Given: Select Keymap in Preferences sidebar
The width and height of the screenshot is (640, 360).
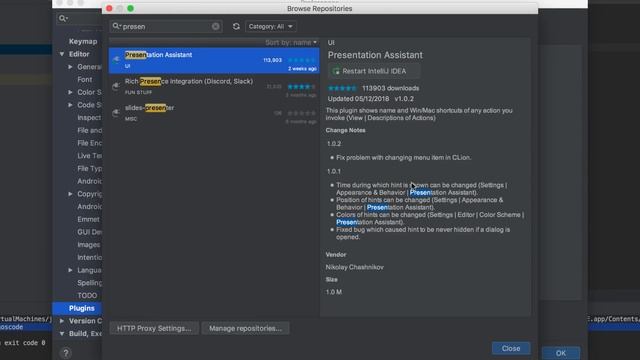Looking at the screenshot, I should (83, 41).
